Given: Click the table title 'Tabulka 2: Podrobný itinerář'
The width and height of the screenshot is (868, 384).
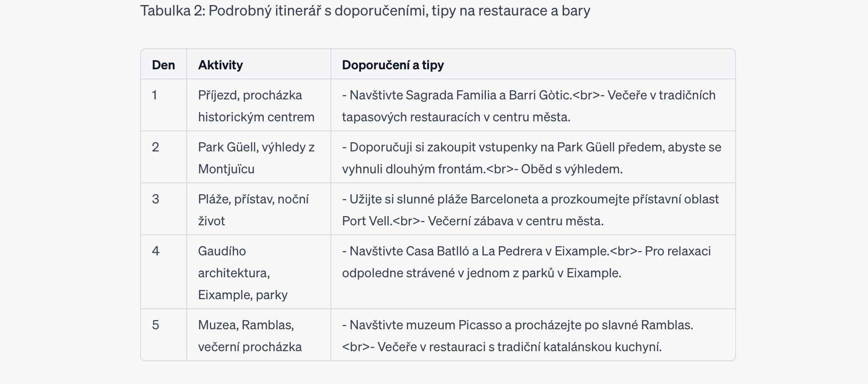Looking at the screenshot, I should click(365, 10).
